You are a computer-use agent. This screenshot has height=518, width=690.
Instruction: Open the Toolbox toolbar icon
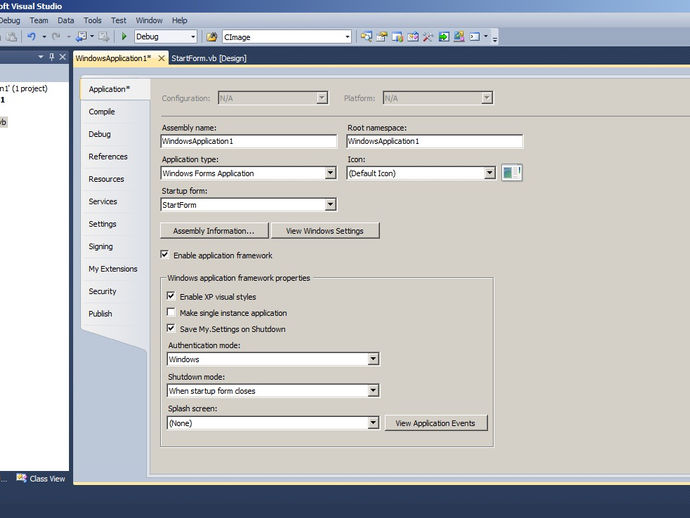tap(428, 37)
